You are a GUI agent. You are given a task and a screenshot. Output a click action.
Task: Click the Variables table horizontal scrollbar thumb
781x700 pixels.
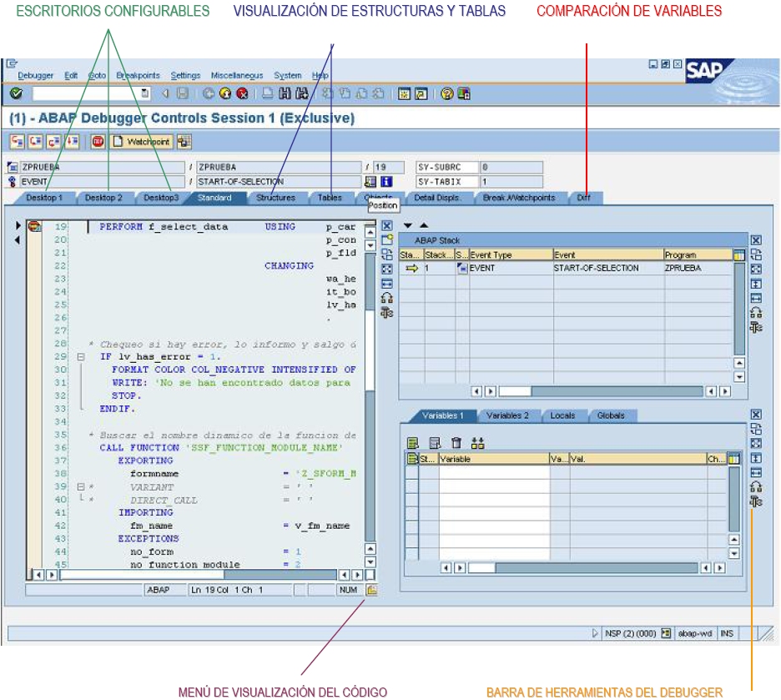[481, 567]
